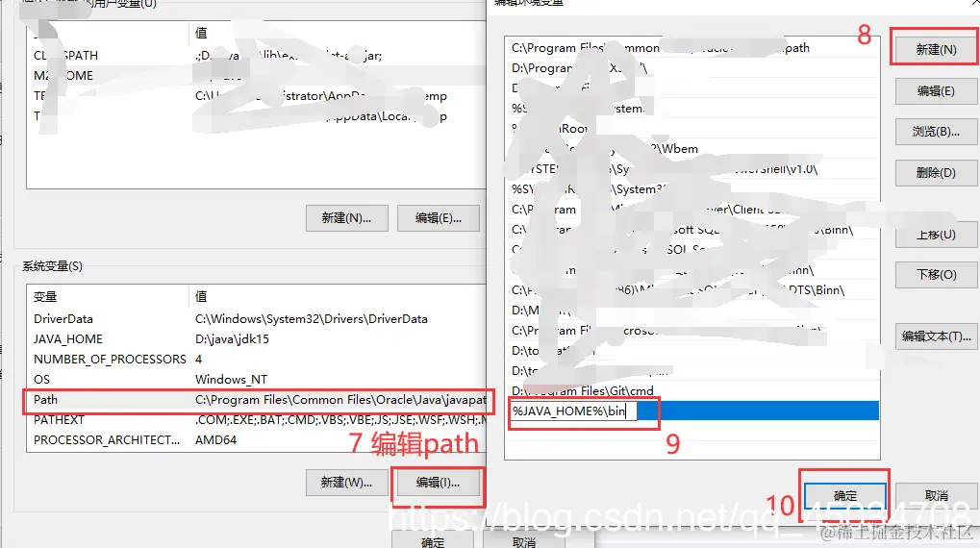
Task: Click 编辑(E) in the edit environment variable dialog
Action: pyautogui.click(x=936, y=91)
